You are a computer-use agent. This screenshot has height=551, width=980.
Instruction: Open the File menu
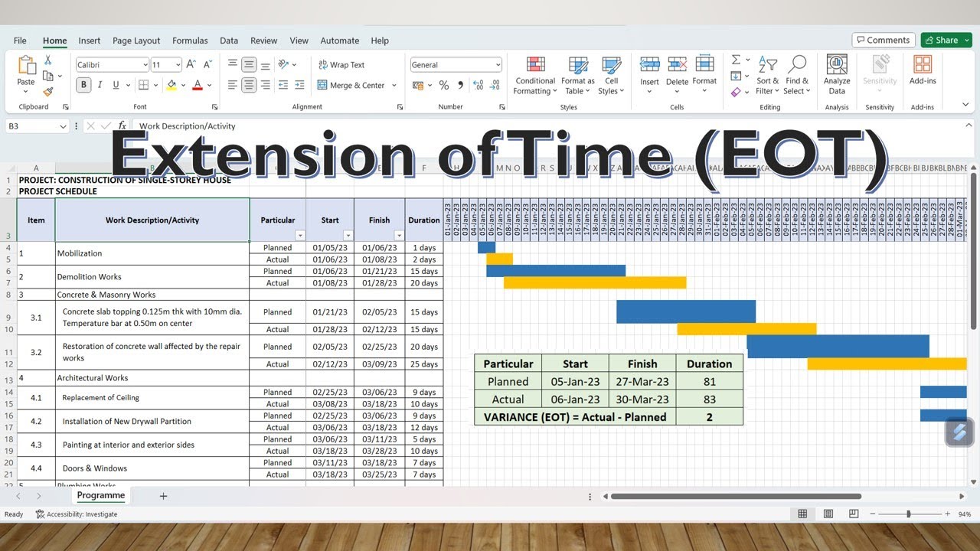coord(20,41)
